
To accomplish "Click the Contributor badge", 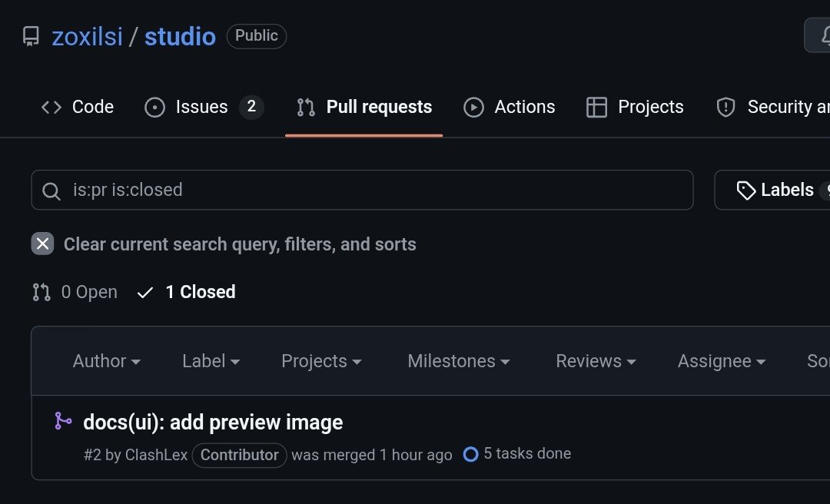I will click(x=239, y=455).
